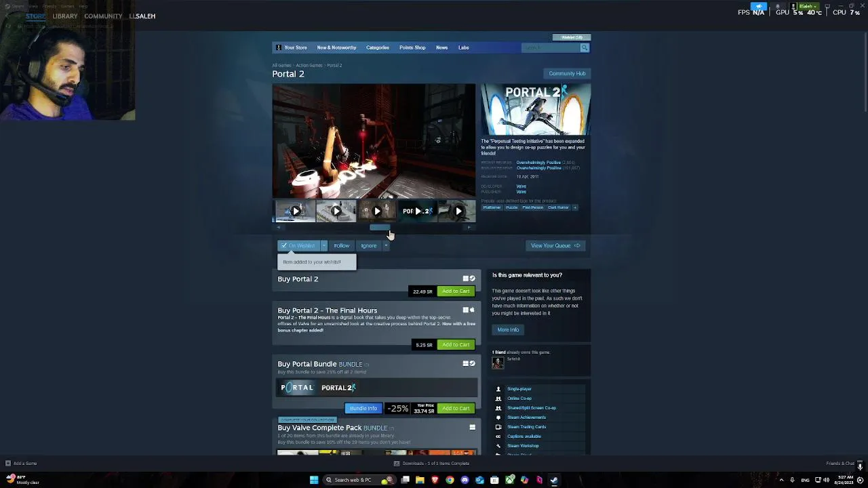The image size is (868, 488).
Task: Open the Online Co-op feature link
Action: 519,399
